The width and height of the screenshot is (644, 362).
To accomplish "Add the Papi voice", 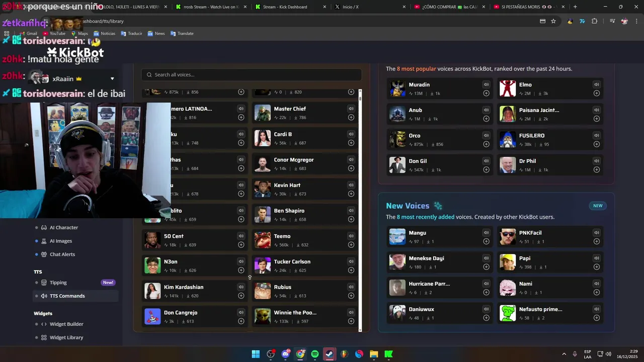I will [x=596, y=267].
